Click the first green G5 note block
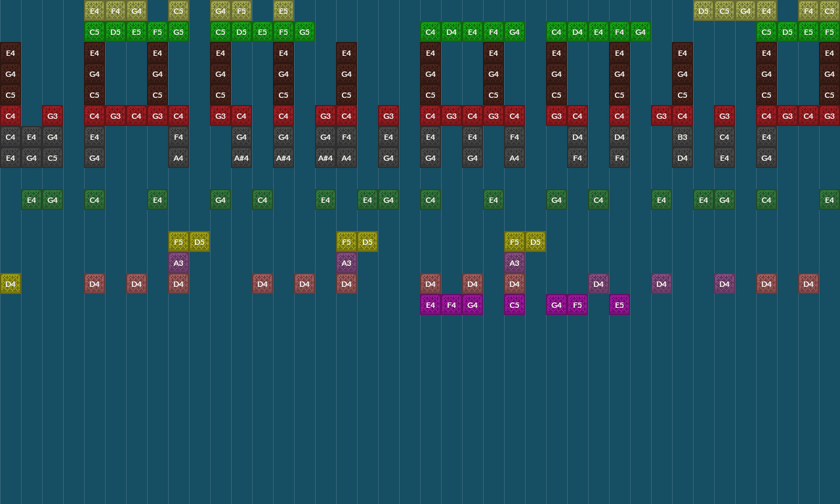The height and width of the screenshot is (504, 840). pyautogui.click(x=178, y=31)
